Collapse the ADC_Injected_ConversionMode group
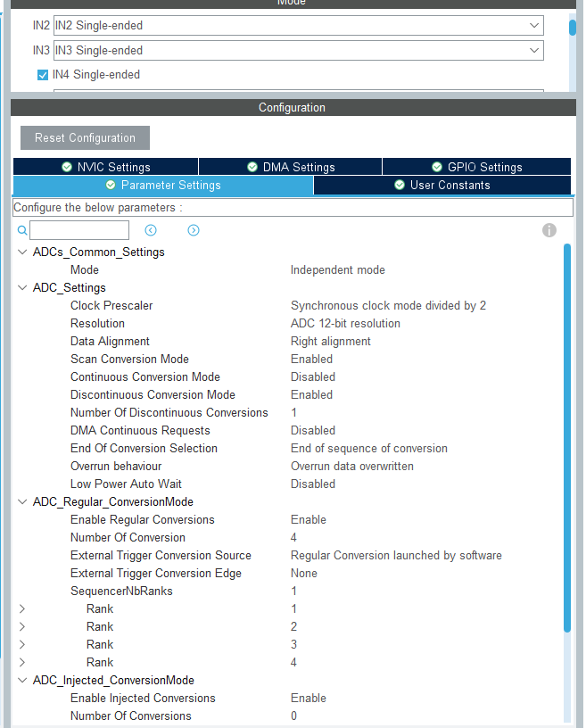The image size is (586, 728). click(21, 680)
